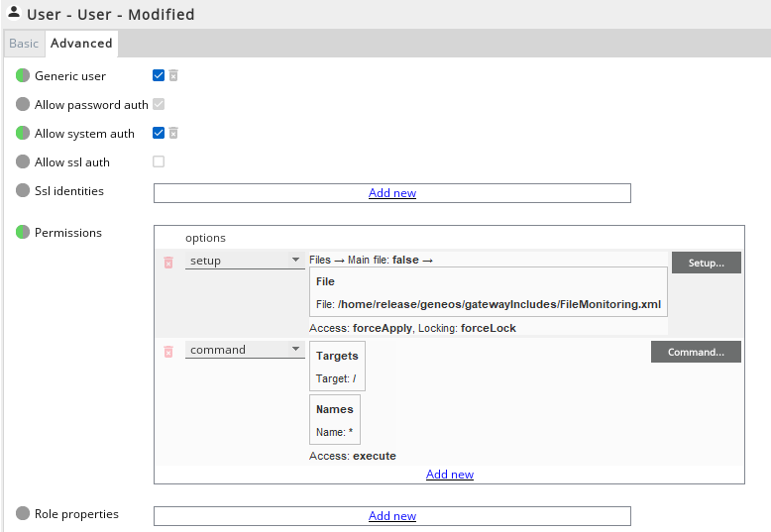
Task: Open the command permission type dropdown
Action: (245, 350)
